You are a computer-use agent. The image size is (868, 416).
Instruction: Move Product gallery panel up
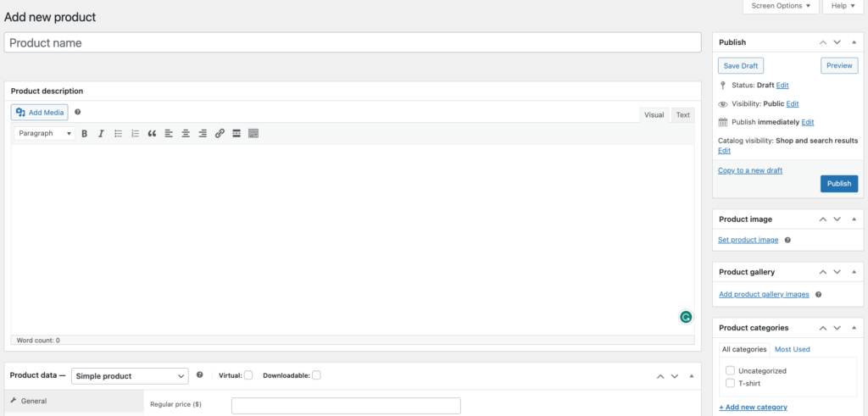822,272
